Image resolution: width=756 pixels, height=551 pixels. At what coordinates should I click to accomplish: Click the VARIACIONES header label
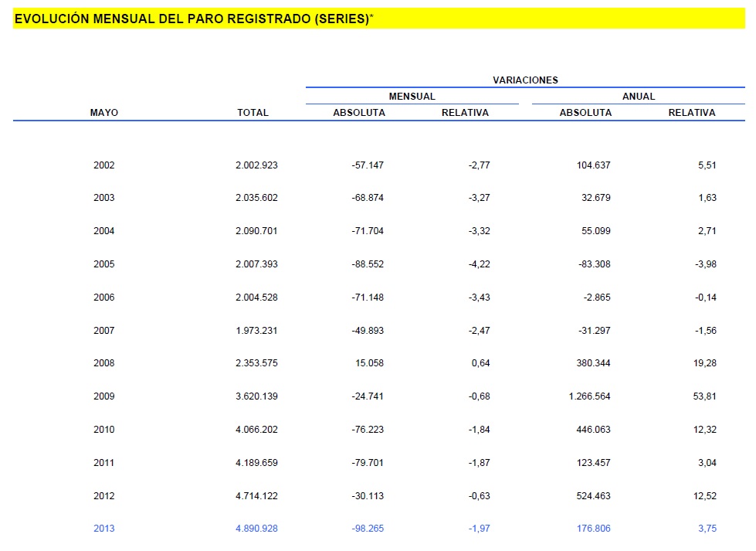(525, 80)
